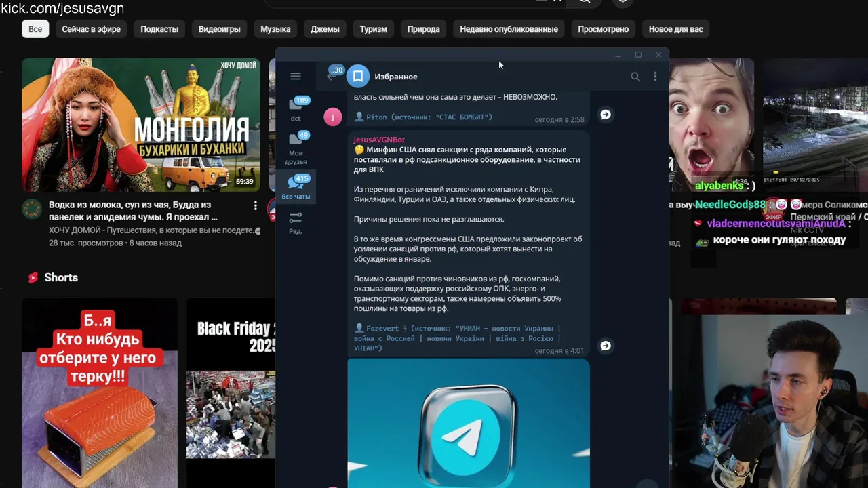Open the Telegram hamburger menu
The height and width of the screenshot is (488, 868).
pyautogui.click(x=296, y=77)
